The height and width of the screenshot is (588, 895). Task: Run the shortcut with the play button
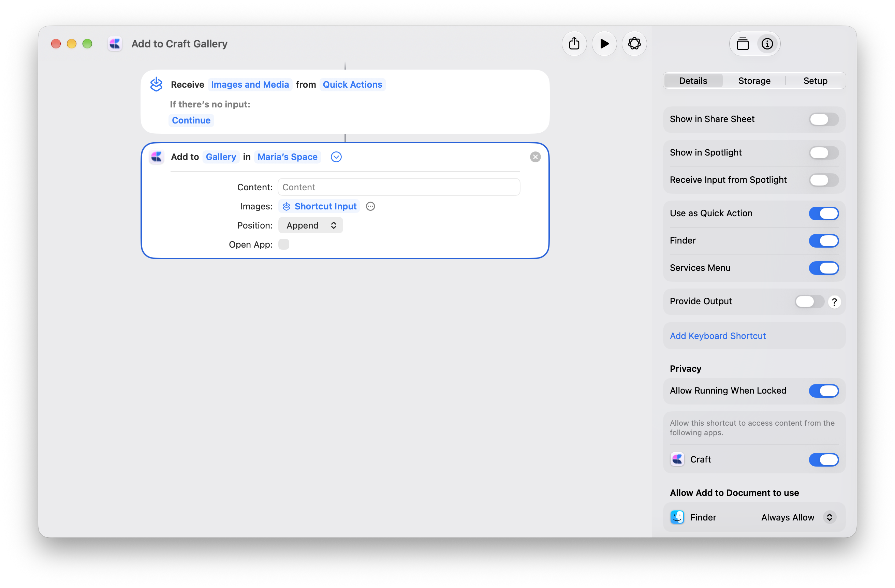point(604,44)
